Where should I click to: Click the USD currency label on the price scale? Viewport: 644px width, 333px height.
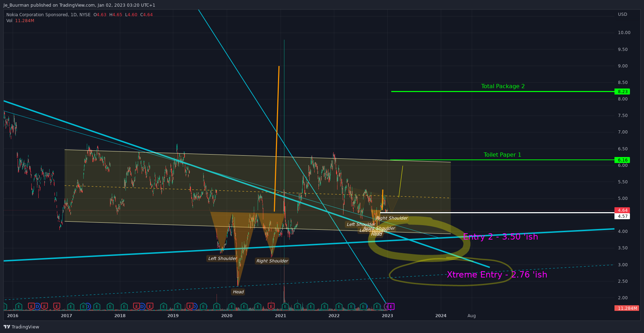623,14
